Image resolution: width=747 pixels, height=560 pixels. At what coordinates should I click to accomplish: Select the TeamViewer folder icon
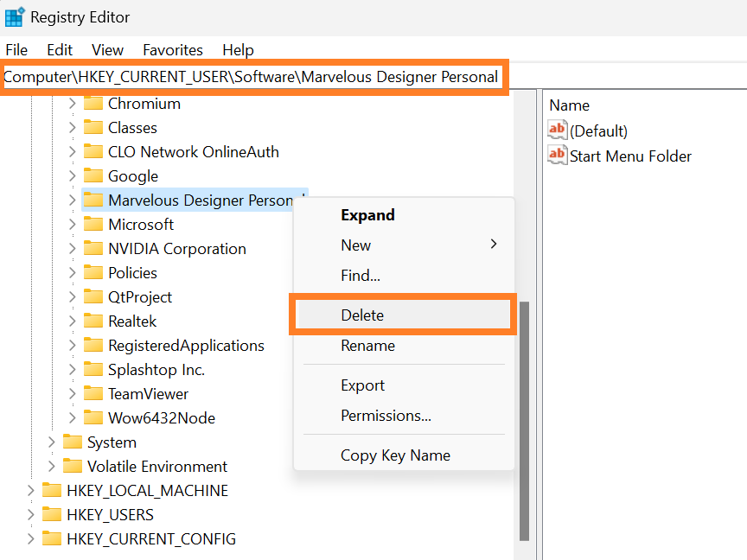(93, 394)
